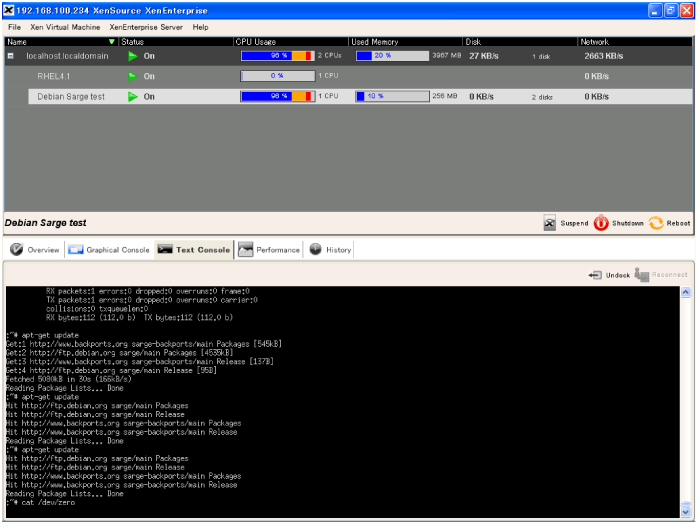Click the Reboot button label
This screenshot has height=530, width=700.
click(x=678, y=223)
